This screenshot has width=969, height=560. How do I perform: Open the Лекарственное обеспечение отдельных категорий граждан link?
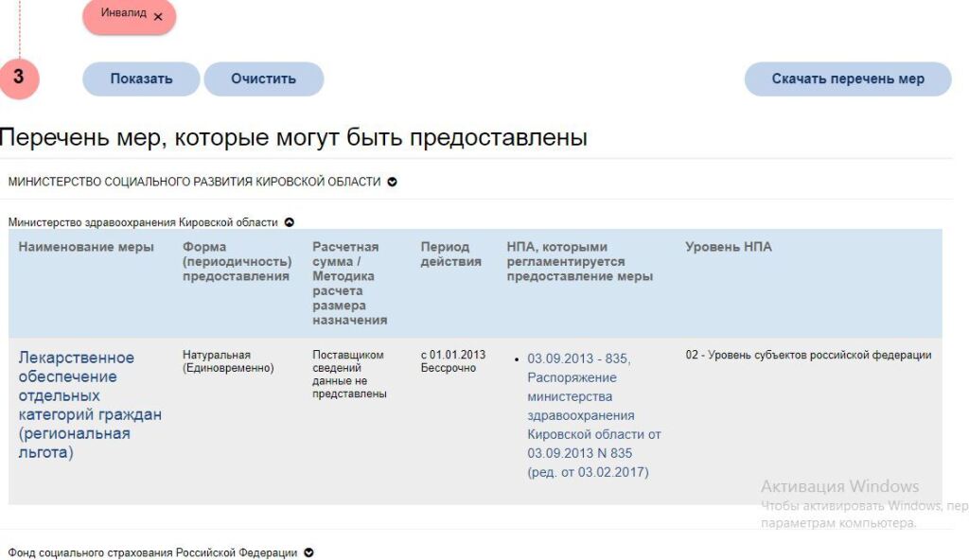[90, 405]
